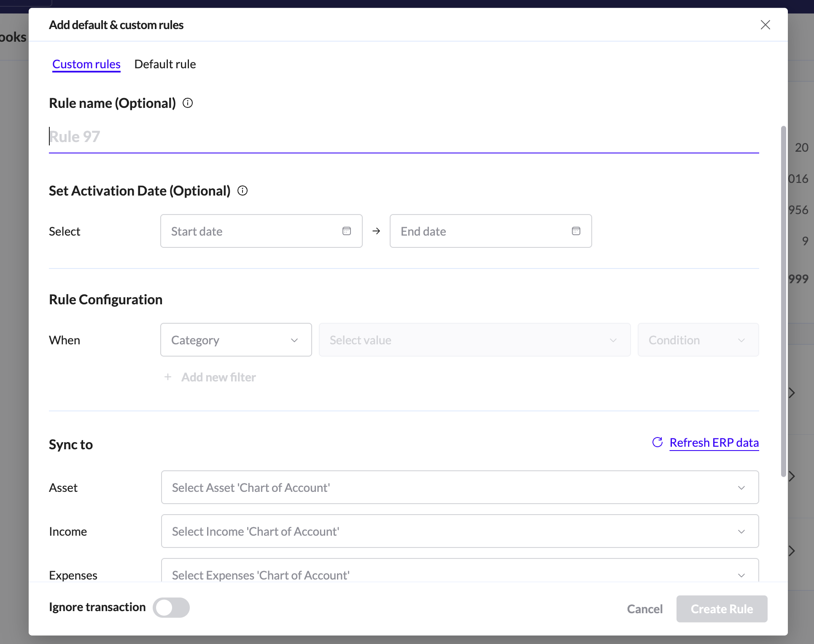Click the refresh icon near ERP data
The width and height of the screenshot is (814, 644).
pos(658,442)
